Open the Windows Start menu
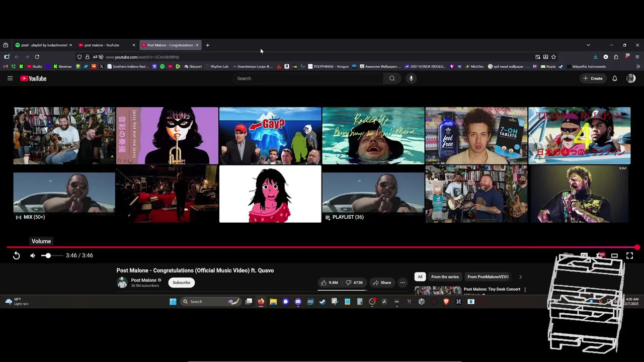Image resolution: width=644 pixels, height=362 pixels. coord(173,302)
